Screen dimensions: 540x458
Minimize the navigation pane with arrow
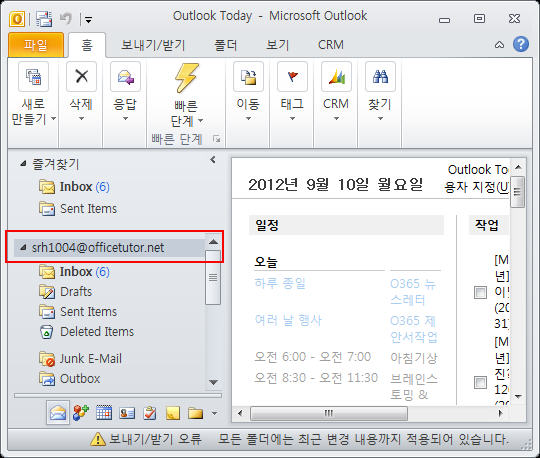coord(213,160)
